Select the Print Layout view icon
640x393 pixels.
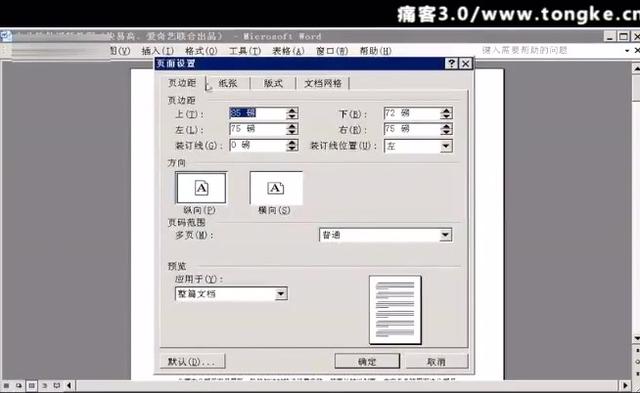[31, 385]
